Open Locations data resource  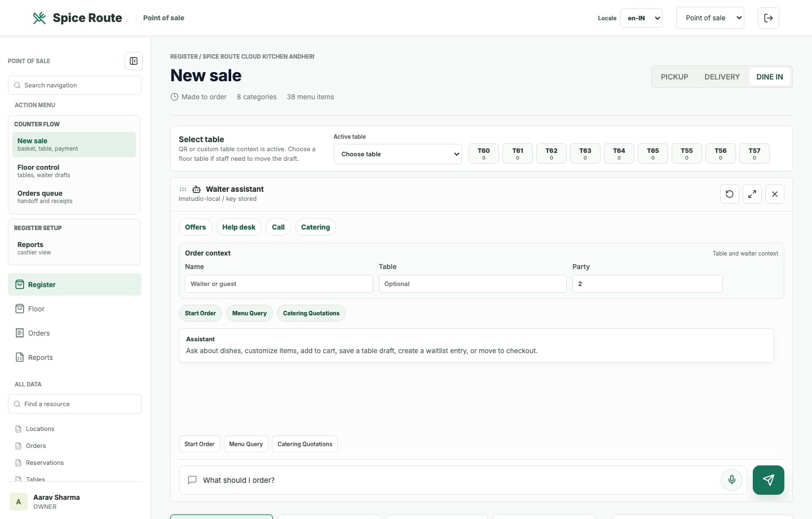(74, 429)
